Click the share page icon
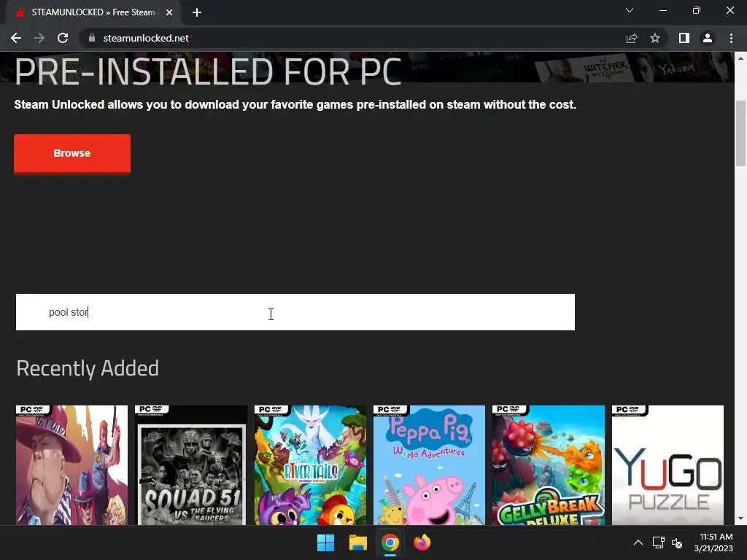This screenshot has height=560, width=747. pyautogui.click(x=632, y=38)
